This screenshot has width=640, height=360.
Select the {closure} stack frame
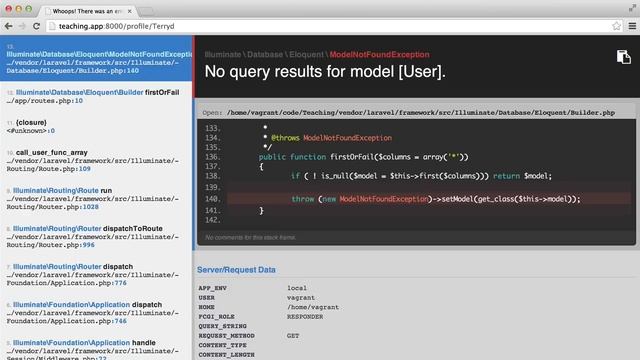(x=96, y=127)
